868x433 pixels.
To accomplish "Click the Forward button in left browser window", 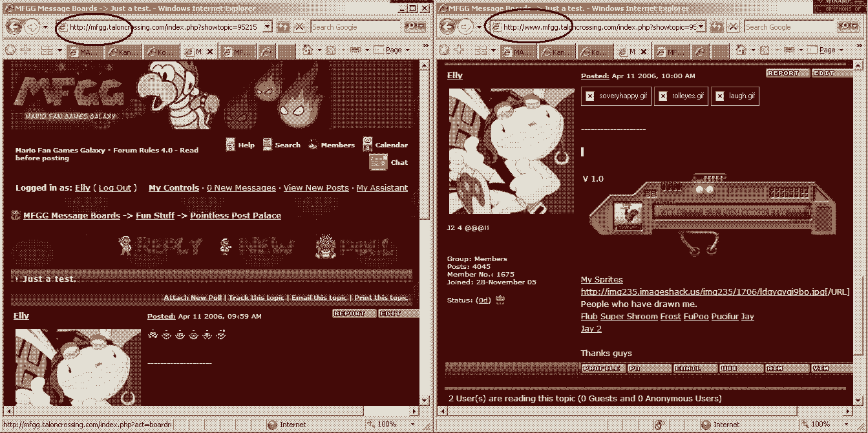I will 32,27.
